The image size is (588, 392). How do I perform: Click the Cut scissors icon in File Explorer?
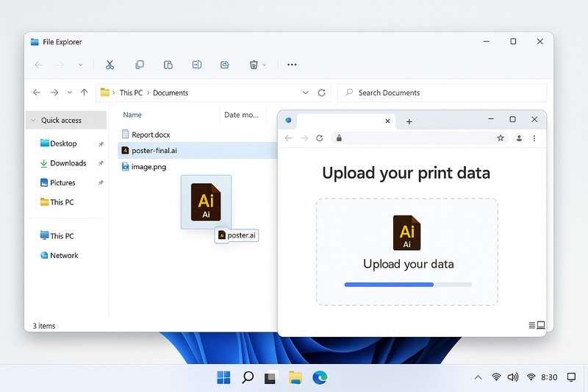point(110,65)
